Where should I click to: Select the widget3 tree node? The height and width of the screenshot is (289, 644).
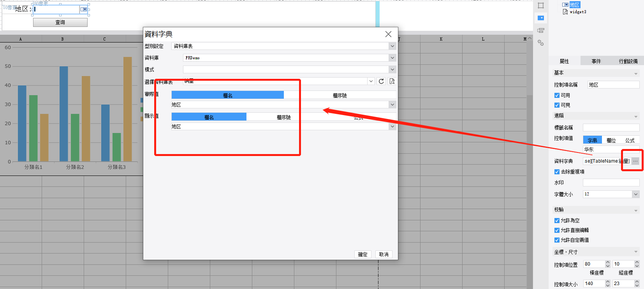(578, 12)
